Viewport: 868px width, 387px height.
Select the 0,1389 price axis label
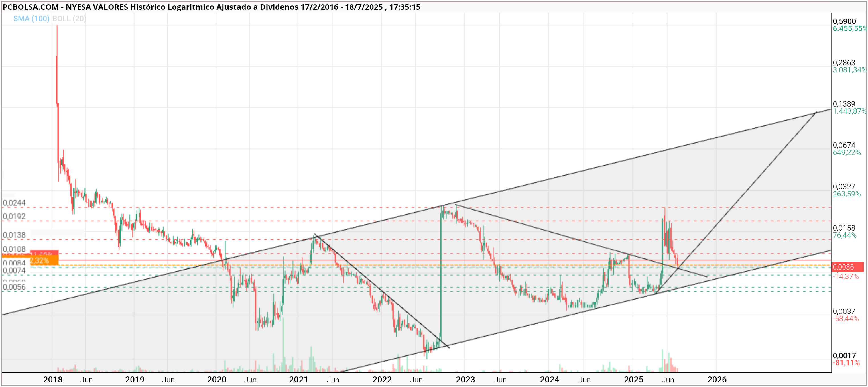[x=844, y=104]
